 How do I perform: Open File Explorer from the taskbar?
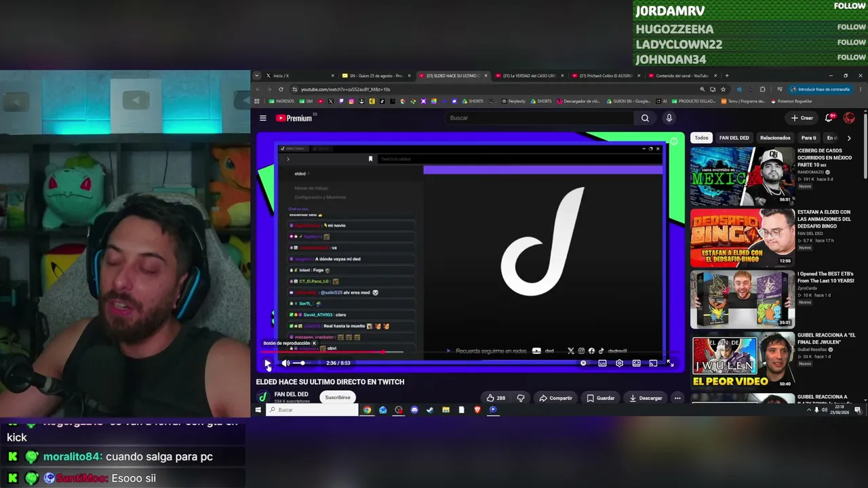[x=446, y=410]
